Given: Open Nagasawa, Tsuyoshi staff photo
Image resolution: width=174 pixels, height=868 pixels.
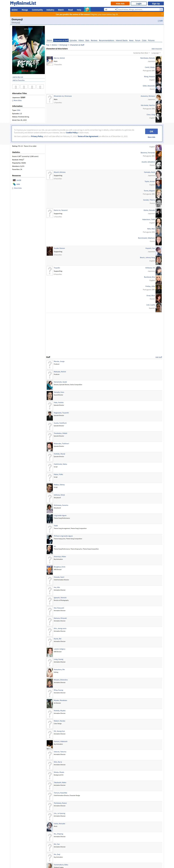Looking at the screenshot, I should coord(50,416).
